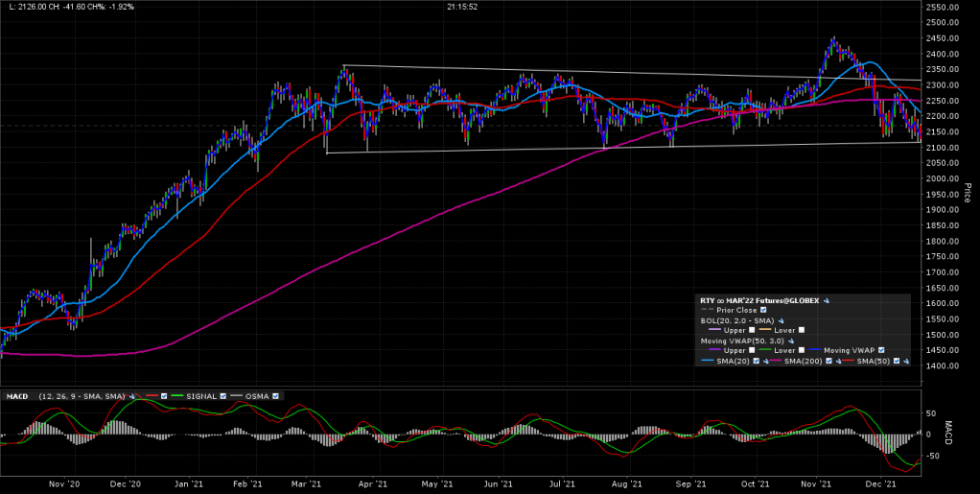980x494 pixels.
Task: Click the SMA(200) edit wrench icon
Action: [x=837, y=361]
